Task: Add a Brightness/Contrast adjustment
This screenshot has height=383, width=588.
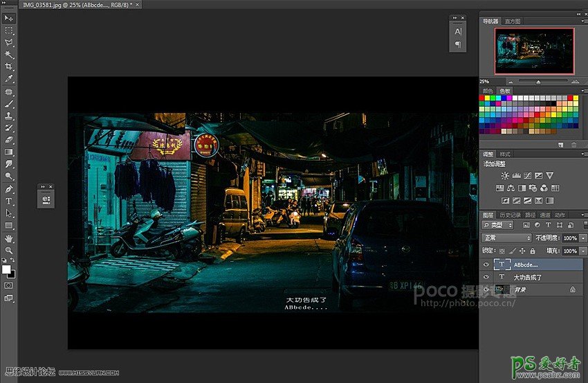Action: coord(505,176)
